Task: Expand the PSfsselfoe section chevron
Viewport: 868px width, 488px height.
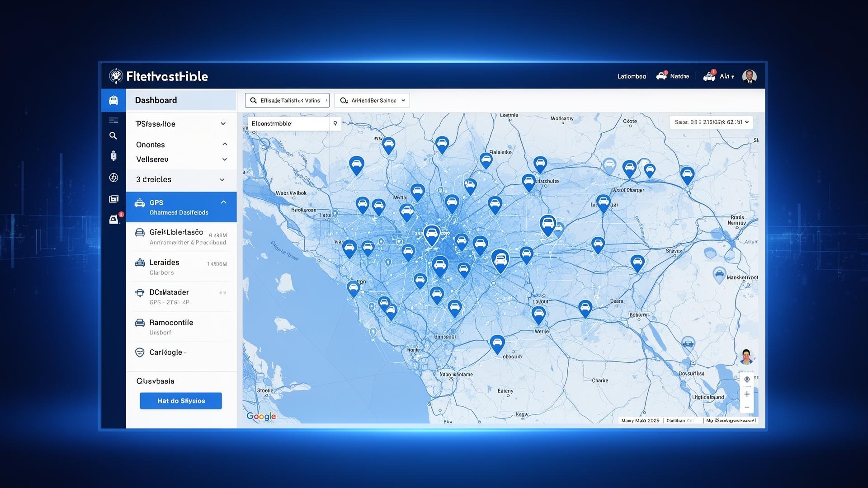Action: (x=223, y=124)
